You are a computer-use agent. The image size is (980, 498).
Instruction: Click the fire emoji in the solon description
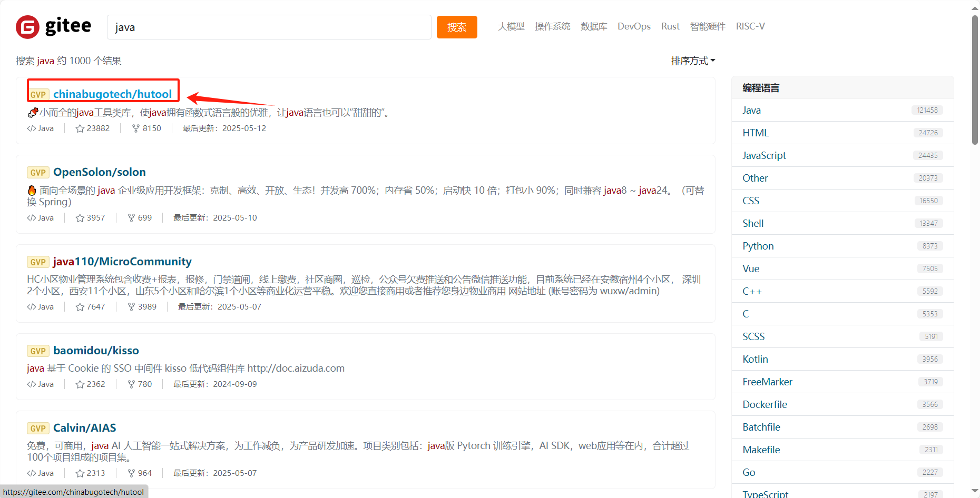[32, 191]
